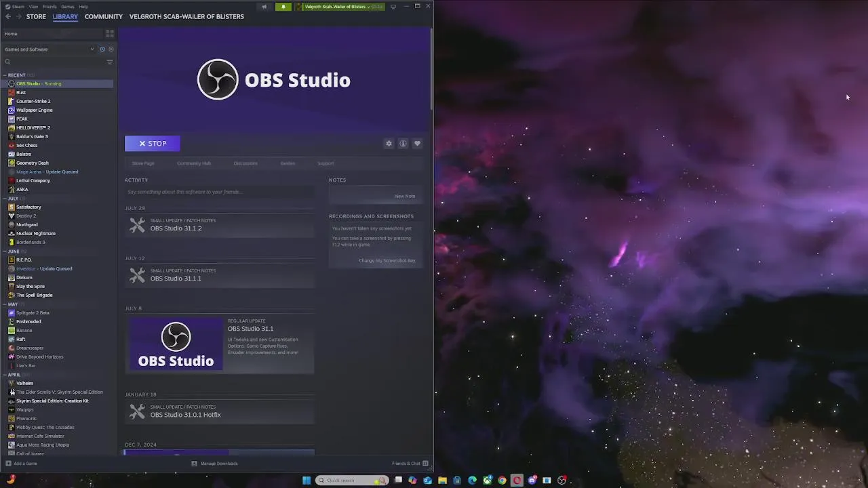Viewport: 868px width, 488px height.
Task: Open OBS Studio info icon
Action: [403, 143]
